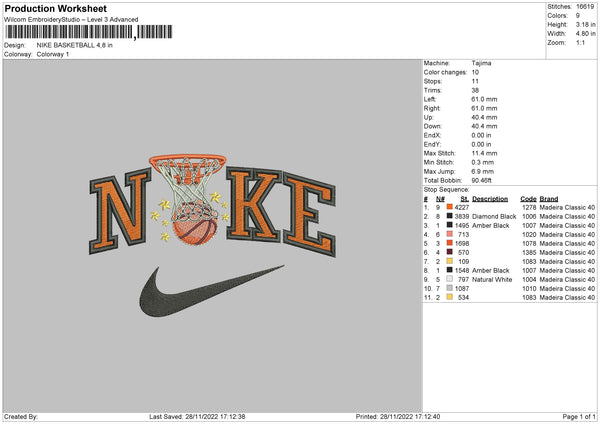Click the orange swatch in stop row 1

(x=450, y=207)
